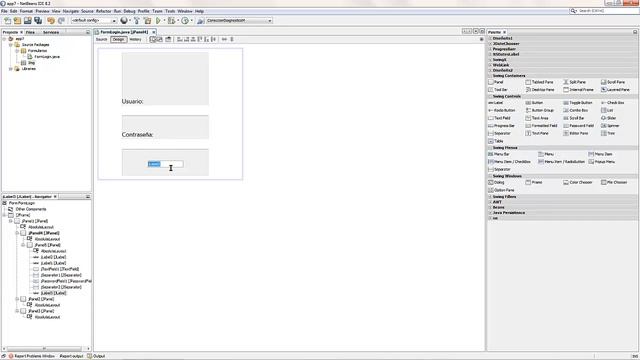Switch to Source view of FormLogin
Screen dimensions: 640x360
click(x=101, y=39)
